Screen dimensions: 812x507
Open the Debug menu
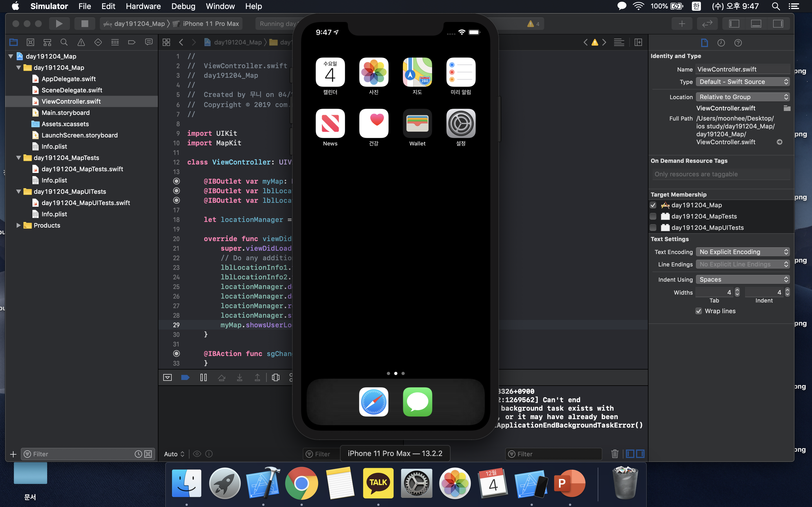[183, 6]
